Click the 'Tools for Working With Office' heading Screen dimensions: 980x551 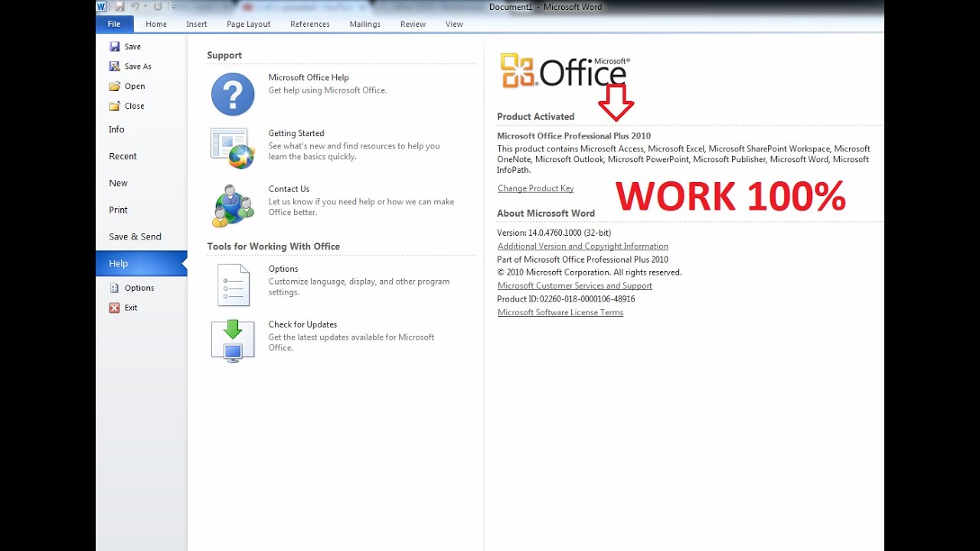273,246
